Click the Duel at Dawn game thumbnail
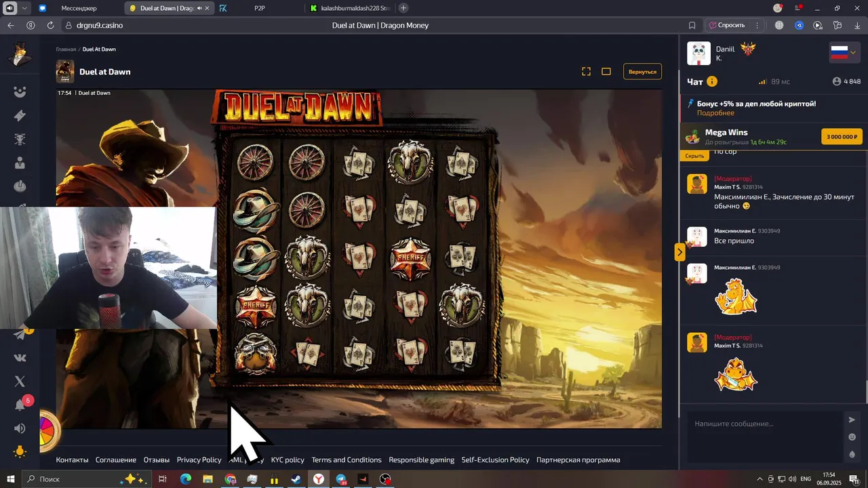This screenshot has height=488, width=868. [x=65, y=71]
